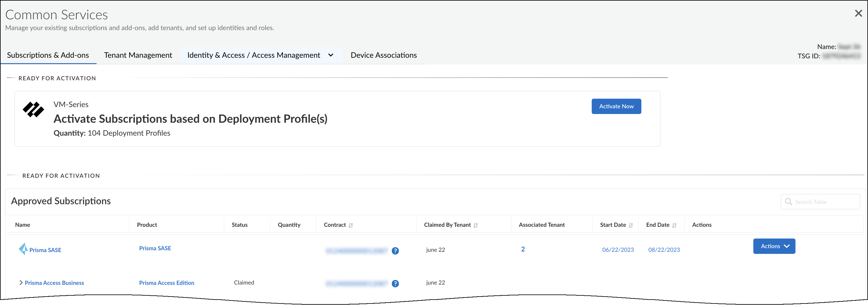
Task: Switch to Tenant Management tab
Action: 138,55
